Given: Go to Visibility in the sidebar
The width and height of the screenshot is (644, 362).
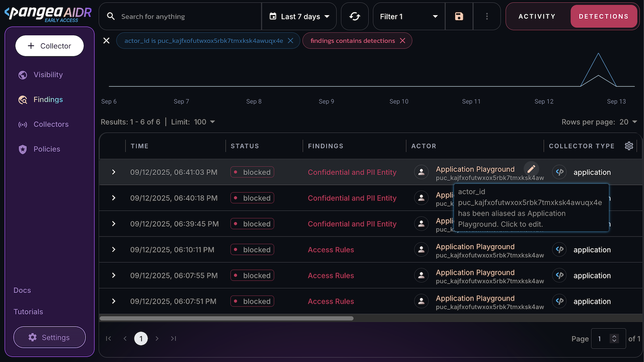Looking at the screenshot, I should 48,75.
